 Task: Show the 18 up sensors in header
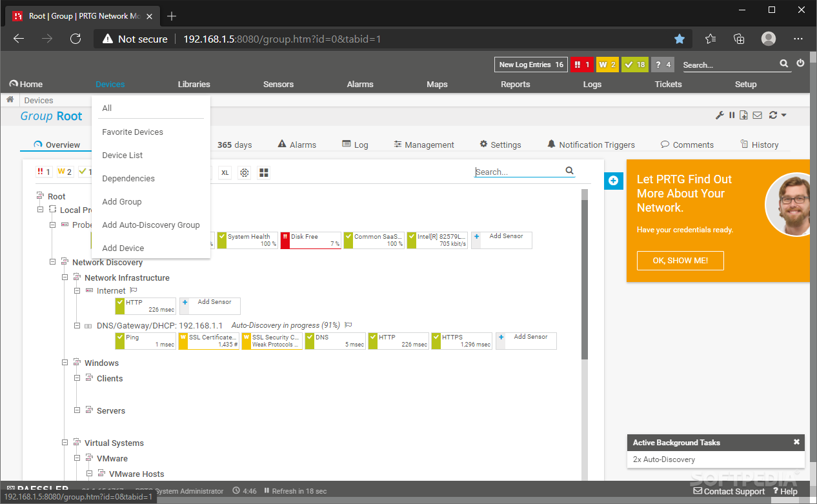click(635, 65)
